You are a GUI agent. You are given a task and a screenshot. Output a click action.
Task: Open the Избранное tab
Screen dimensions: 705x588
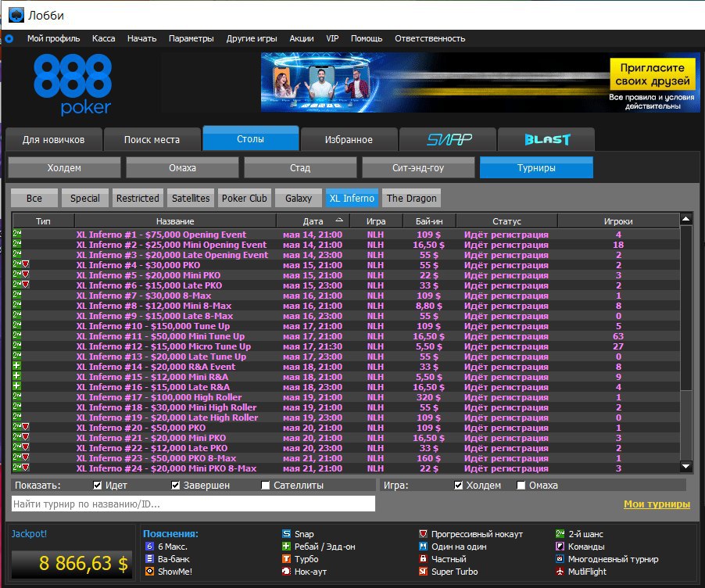349,139
